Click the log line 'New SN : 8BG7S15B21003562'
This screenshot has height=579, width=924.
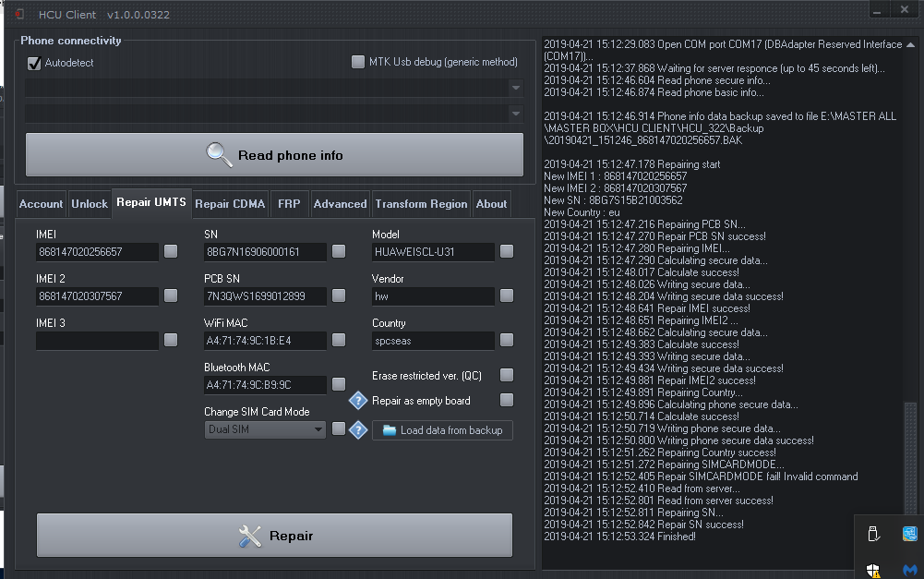(x=613, y=199)
